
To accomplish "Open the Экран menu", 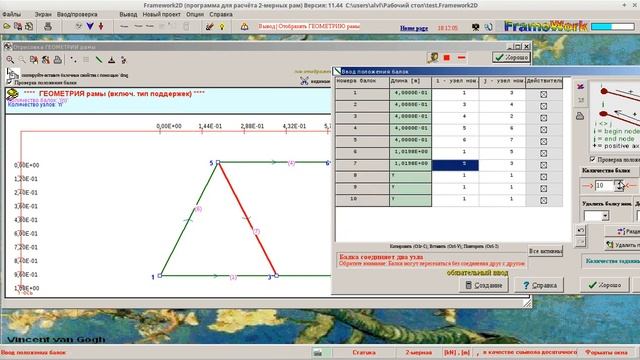I will (x=43, y=14).
